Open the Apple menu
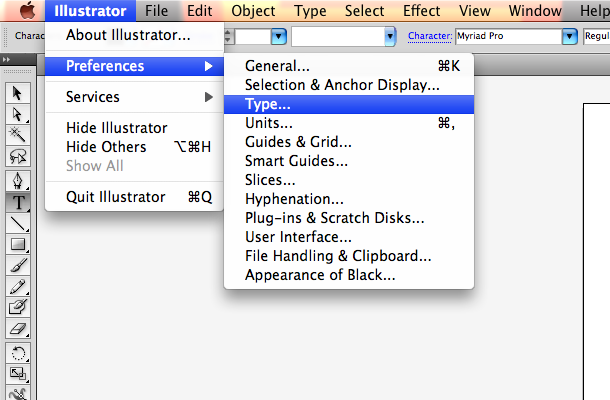 tap(27, 11)
